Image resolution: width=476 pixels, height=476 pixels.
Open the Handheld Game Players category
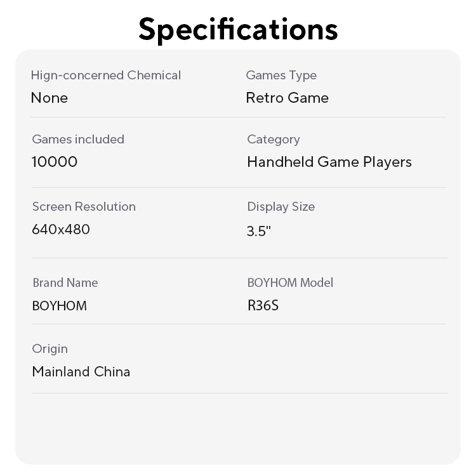[329, 162]
